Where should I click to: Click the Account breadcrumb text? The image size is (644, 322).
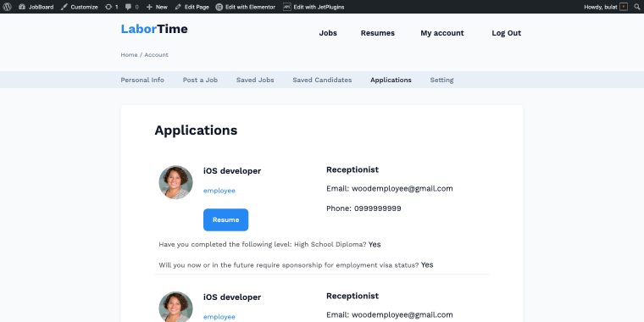156,54
